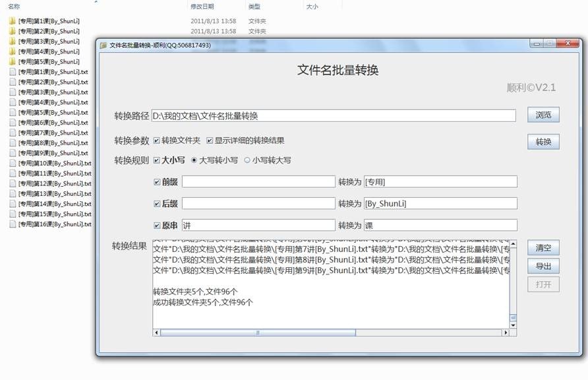
Task: Click the 前缀 转换为 field containing [专用]
Action: pos(440,181)
